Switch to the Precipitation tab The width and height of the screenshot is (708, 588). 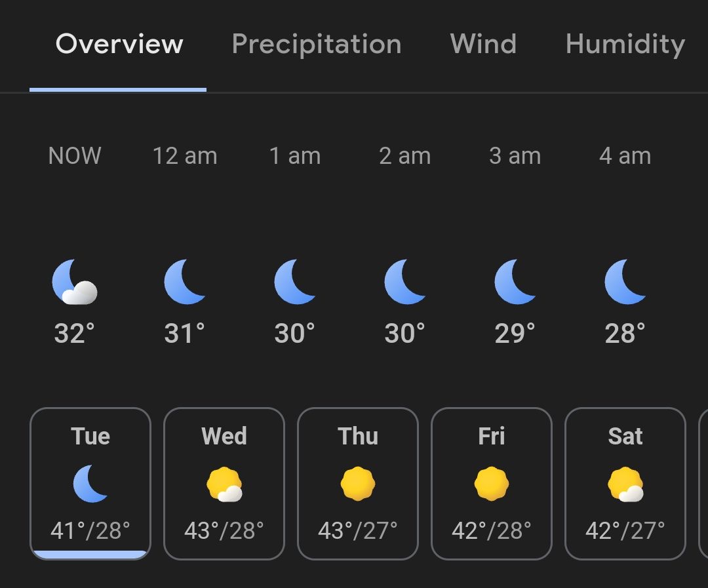pyautogui.click(x=317, y=45)
